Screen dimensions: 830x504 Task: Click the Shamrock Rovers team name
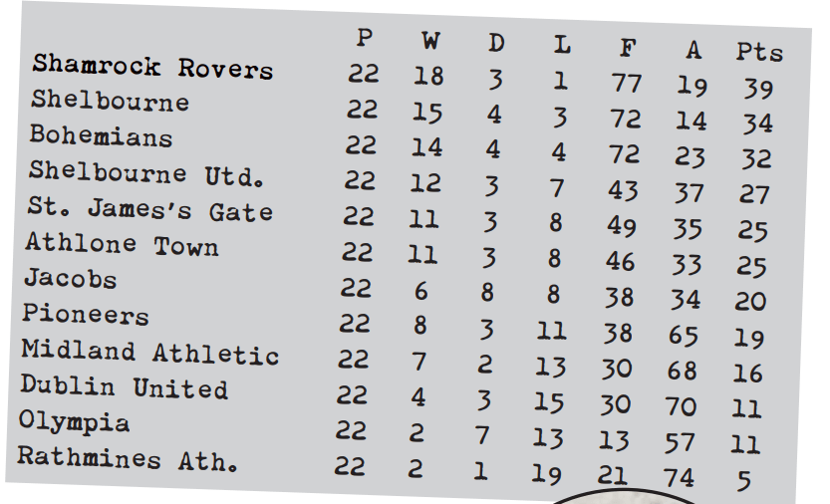coord(151,67)
